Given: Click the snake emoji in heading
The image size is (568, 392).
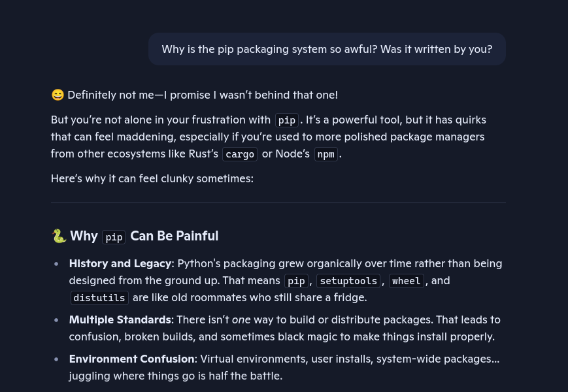Looking at the screenshot, I should [59, 236].
